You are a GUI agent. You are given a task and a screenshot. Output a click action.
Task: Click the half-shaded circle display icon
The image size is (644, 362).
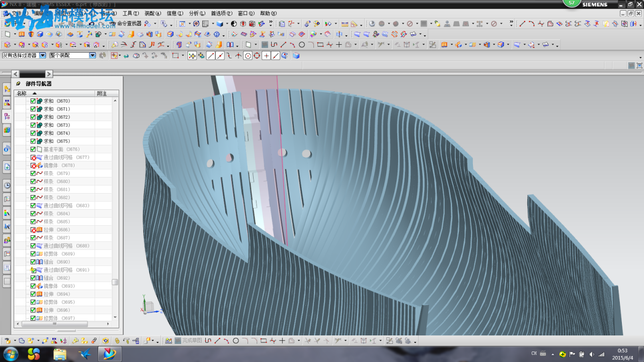click(234, 24)
